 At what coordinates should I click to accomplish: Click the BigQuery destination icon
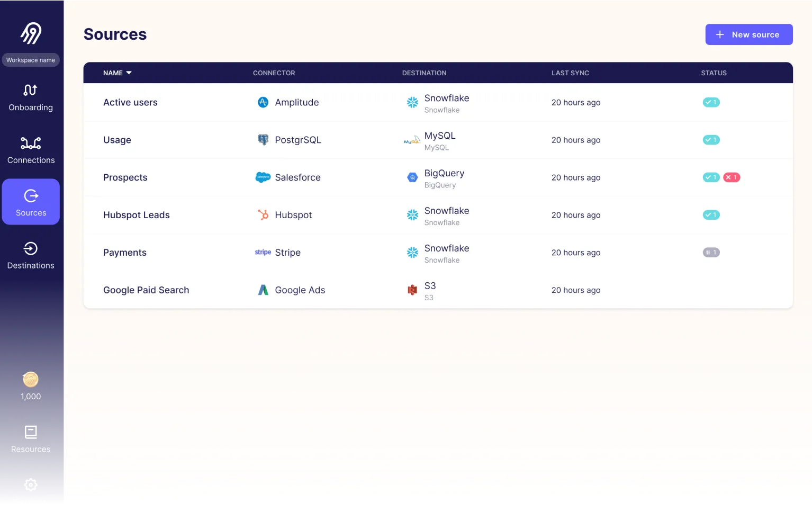pos(412,177)
